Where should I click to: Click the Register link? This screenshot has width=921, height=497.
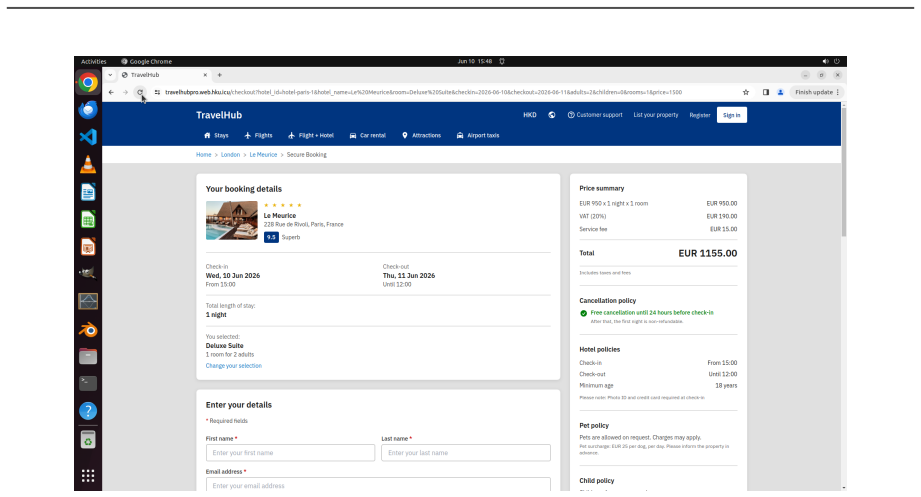pyautogui.click(x=700, y=115)
